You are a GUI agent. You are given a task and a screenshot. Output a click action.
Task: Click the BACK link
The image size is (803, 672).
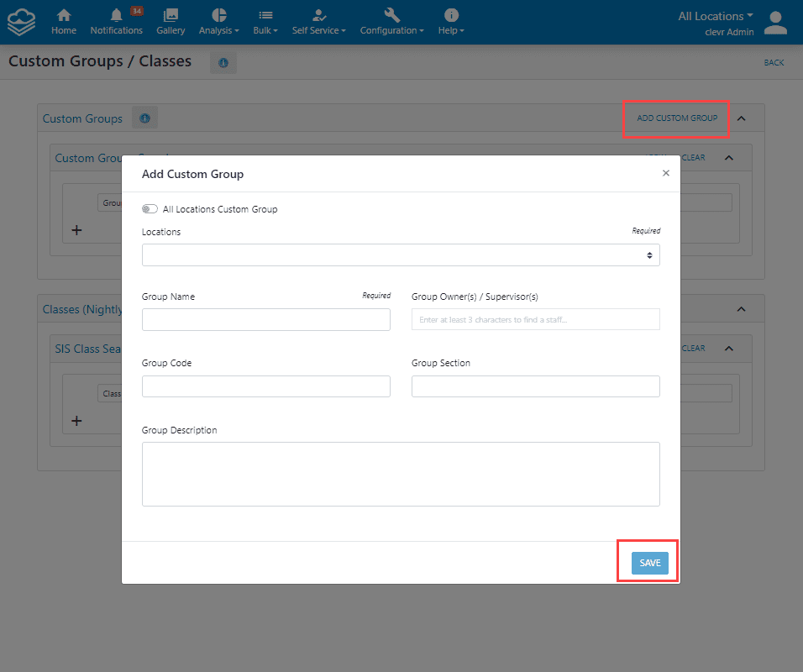[x=774, y=62]
